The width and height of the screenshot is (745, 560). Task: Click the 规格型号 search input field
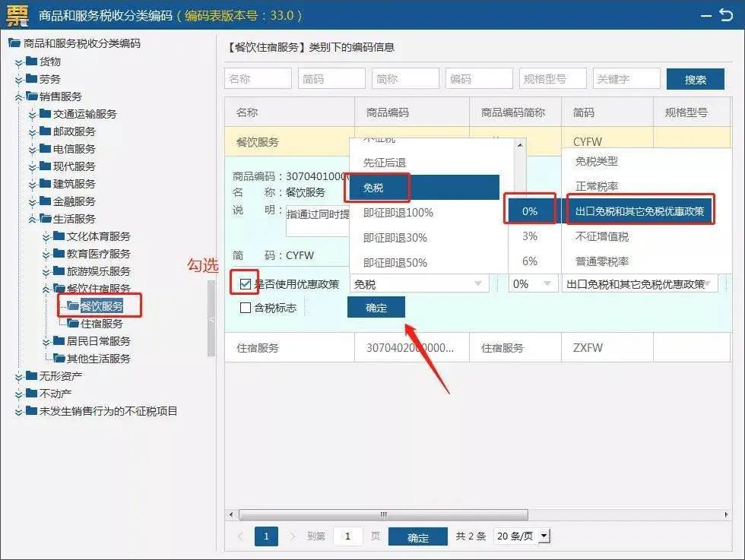point(553,78)
